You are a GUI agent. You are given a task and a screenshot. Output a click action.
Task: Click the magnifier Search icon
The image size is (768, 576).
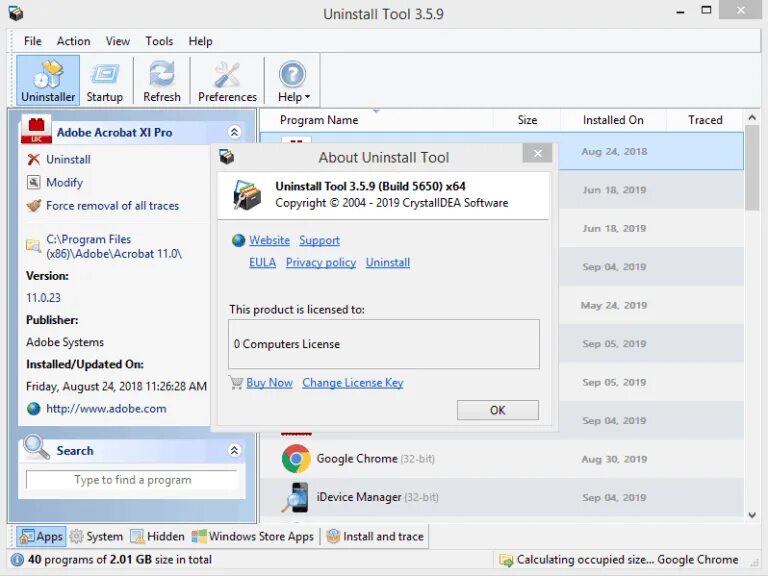click(x=36, y=447)
